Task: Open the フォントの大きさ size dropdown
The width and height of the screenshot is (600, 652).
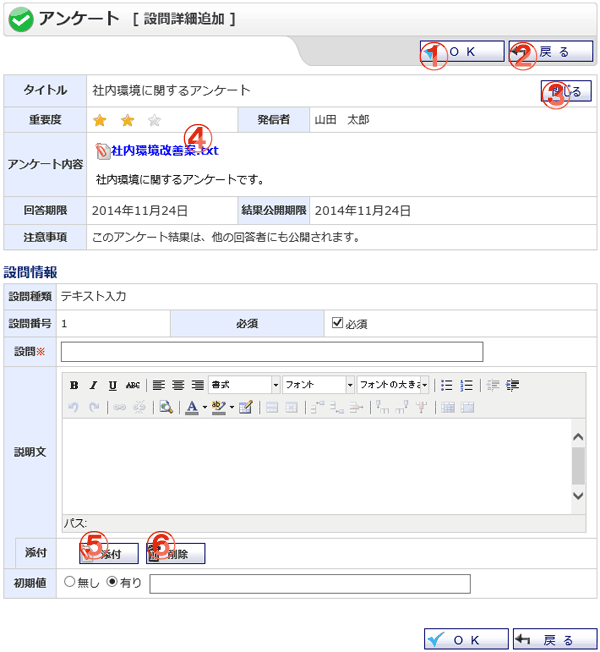Action: pyautogui.click(x=393, y=385)
